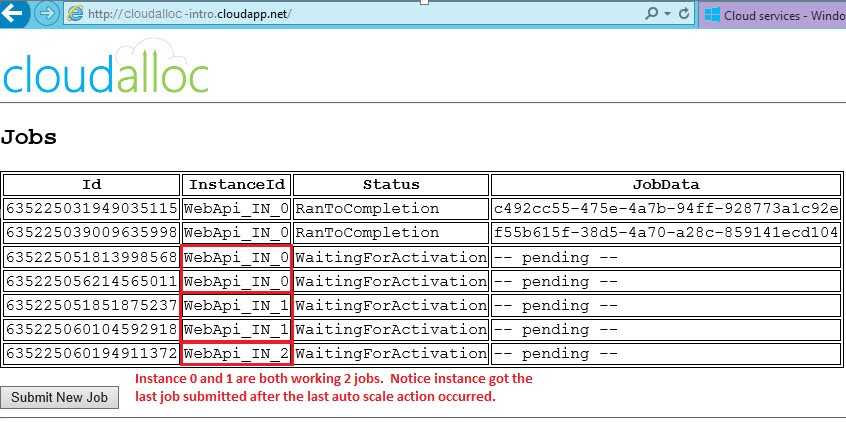Click the Id column header
This screenshot has width=846, height=422.
click(x=91, y=185)
